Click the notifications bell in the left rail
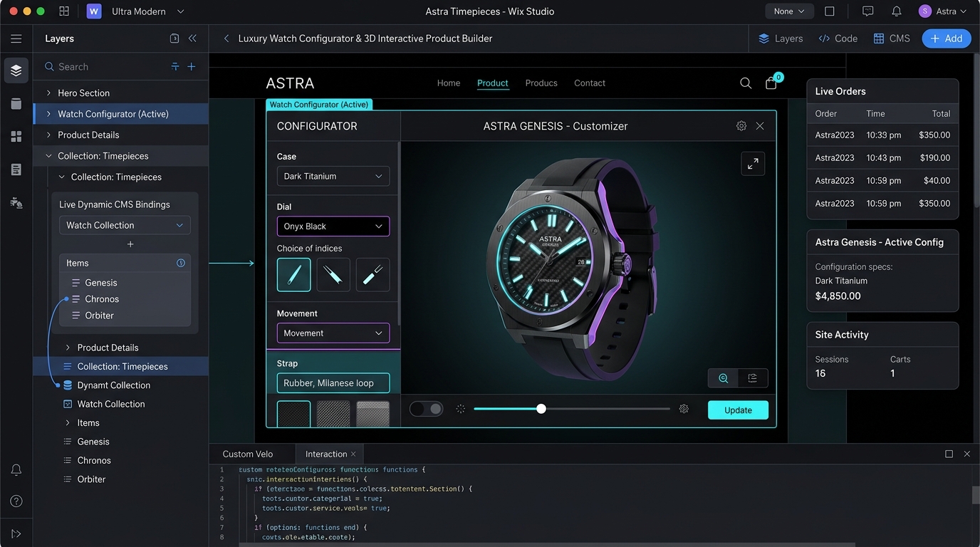This screenshot has height=547, width=980. [16, 469]
